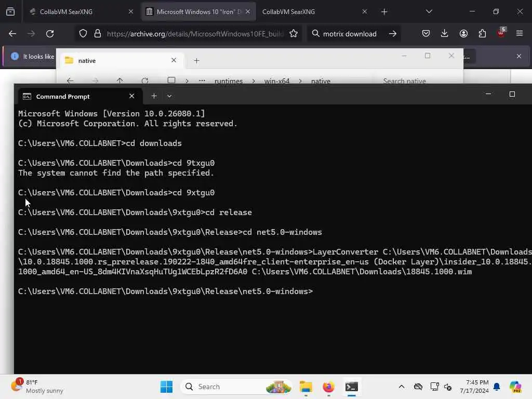
Task: Launch Copilot preview from taskbar
Action: (x=515, y=387)
